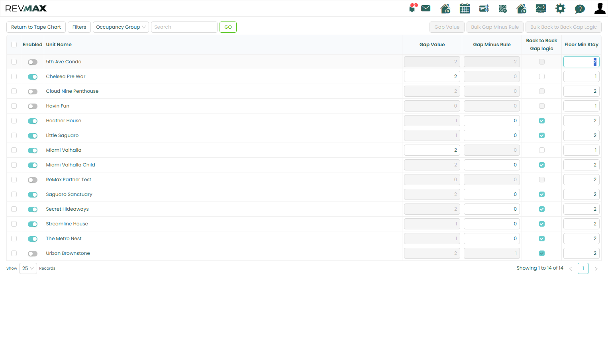608x364 pixels.
Task: Edit Gap Minus Rule for Saguaro Sanctuary
Action: click(x=492, y=194)
